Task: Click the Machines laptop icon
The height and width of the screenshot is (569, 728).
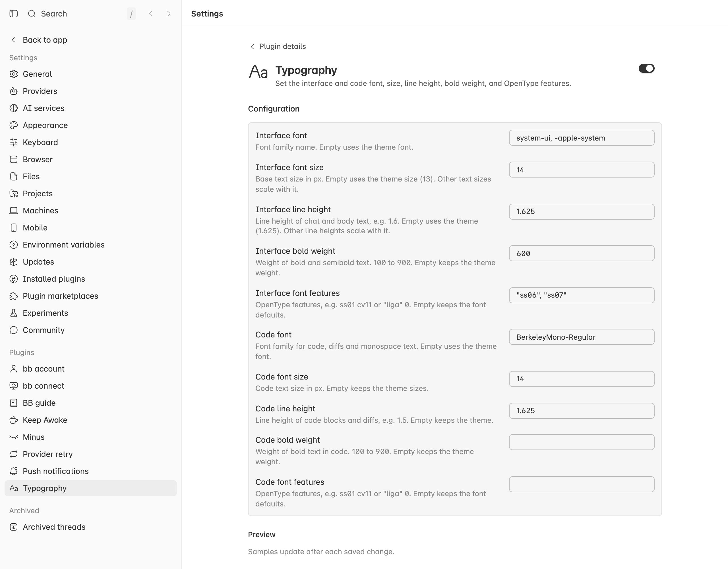Action: [x=14, y=211]
